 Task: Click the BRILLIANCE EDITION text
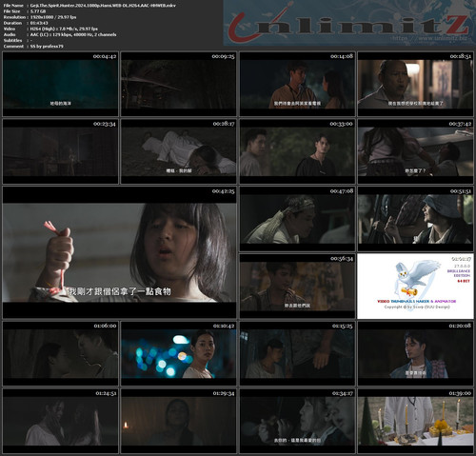pyautogui.click(x=459, y=273)
